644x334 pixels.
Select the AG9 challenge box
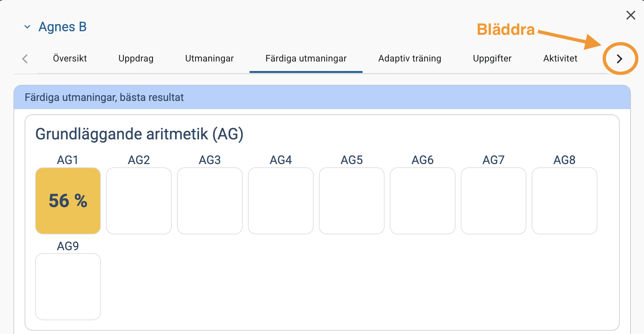(68, 287)
